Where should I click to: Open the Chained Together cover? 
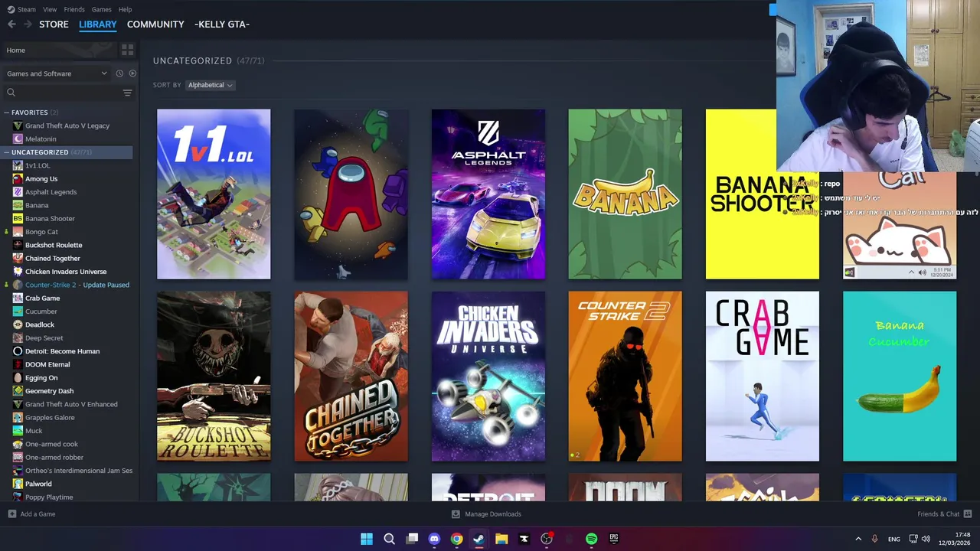point(351,377)
